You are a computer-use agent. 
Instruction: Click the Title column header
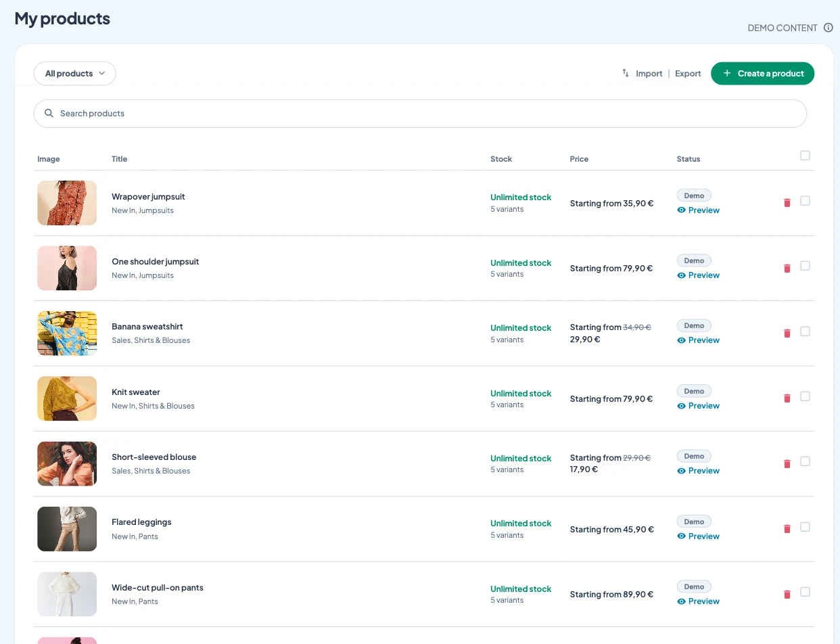point(119,159)
